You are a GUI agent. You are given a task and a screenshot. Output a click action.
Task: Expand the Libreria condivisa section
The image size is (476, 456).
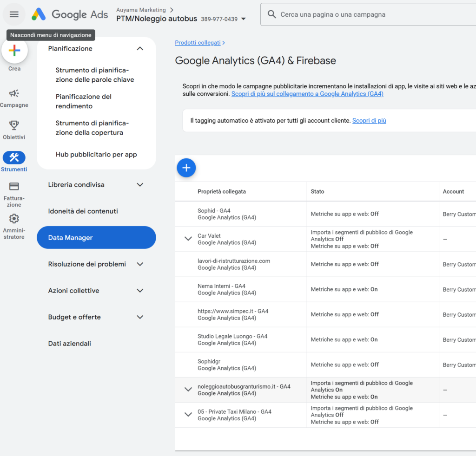(140, 185)
